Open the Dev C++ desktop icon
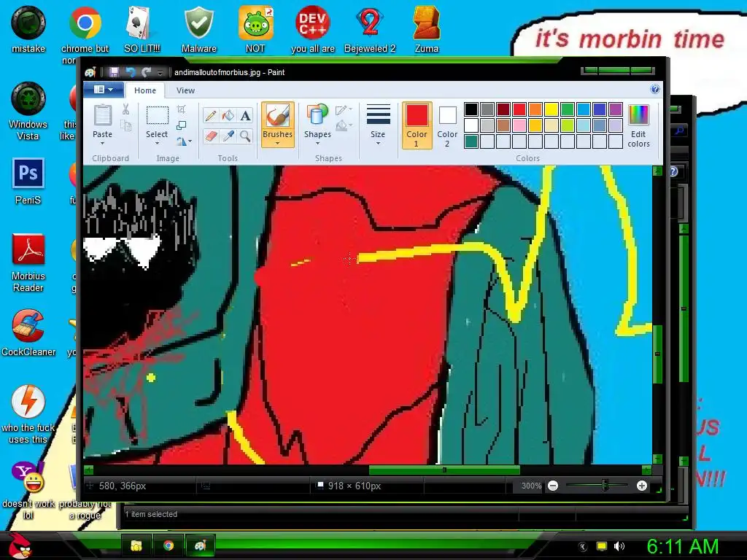The image size is (747, 560). pos(312,28)
